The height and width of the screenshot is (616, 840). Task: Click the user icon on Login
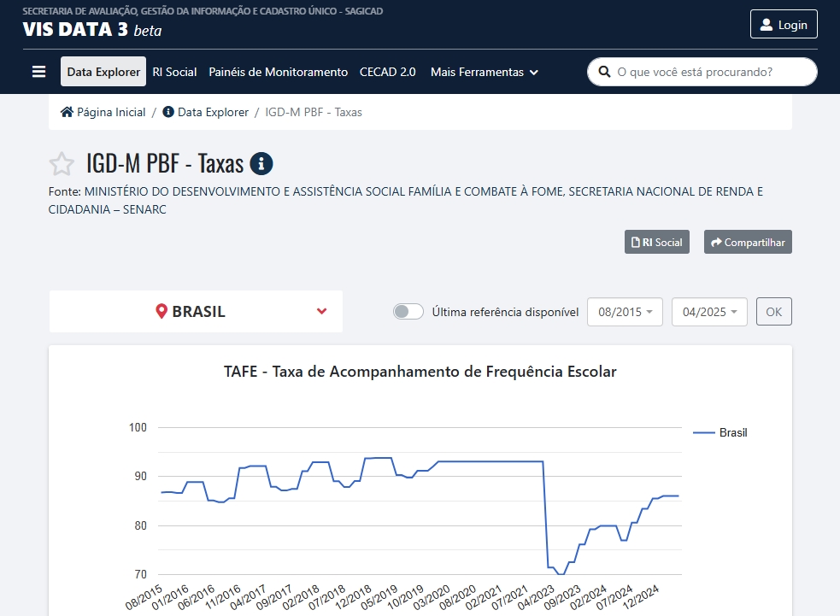(767, 25)
